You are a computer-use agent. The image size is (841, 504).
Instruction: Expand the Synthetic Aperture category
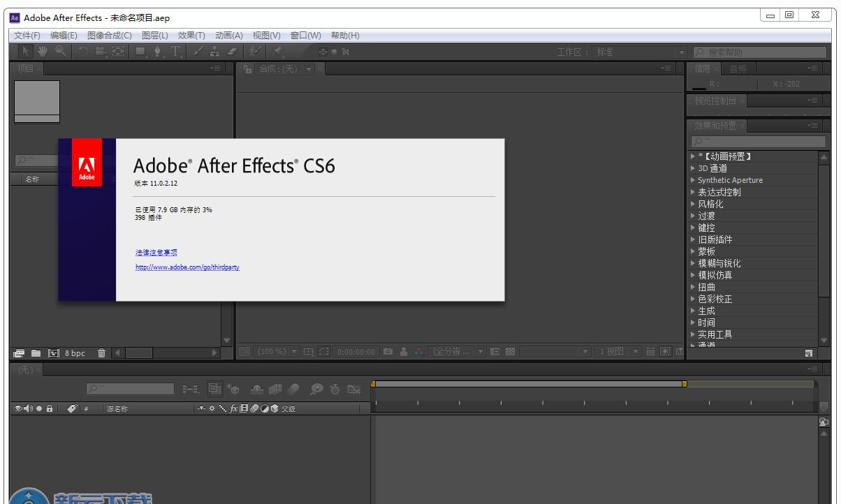(693, 180)
